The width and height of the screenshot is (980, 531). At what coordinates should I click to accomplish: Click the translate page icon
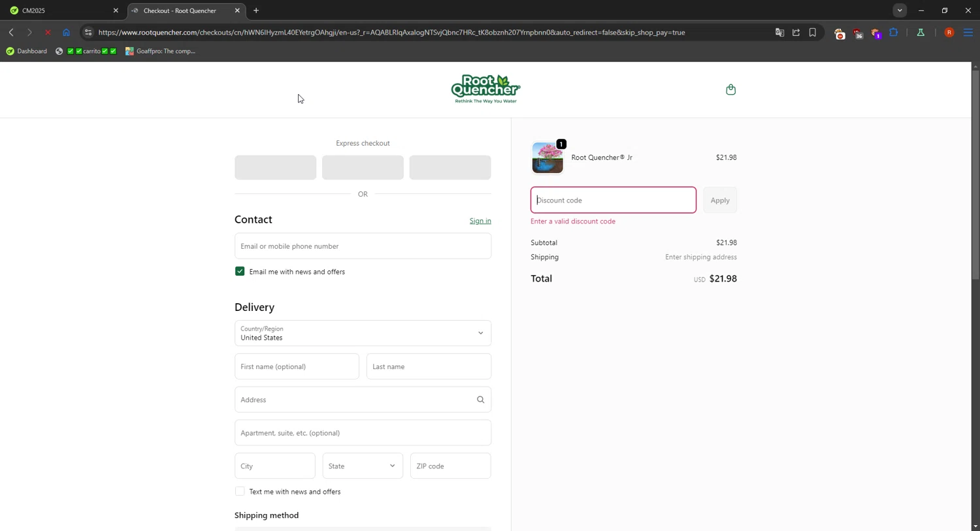(779, 32)
